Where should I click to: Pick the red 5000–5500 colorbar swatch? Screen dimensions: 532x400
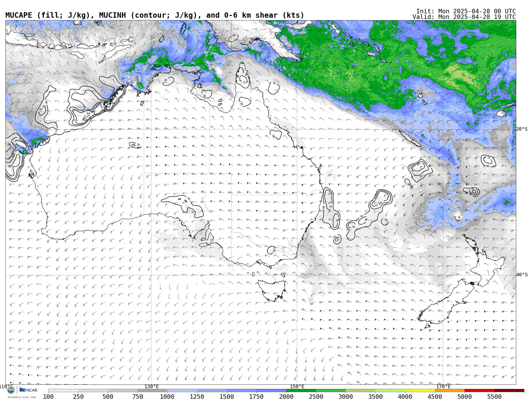pos(479,391)
